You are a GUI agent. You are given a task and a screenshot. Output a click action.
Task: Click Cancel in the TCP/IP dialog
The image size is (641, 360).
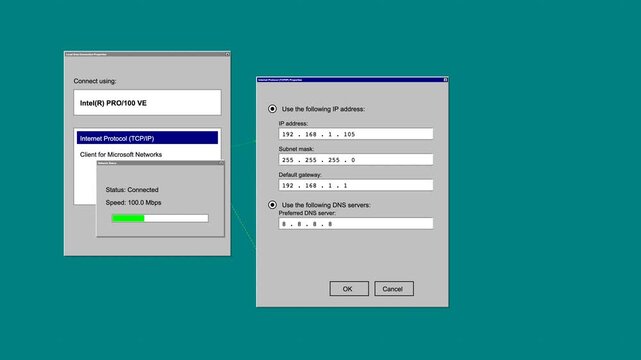point(394,288)
